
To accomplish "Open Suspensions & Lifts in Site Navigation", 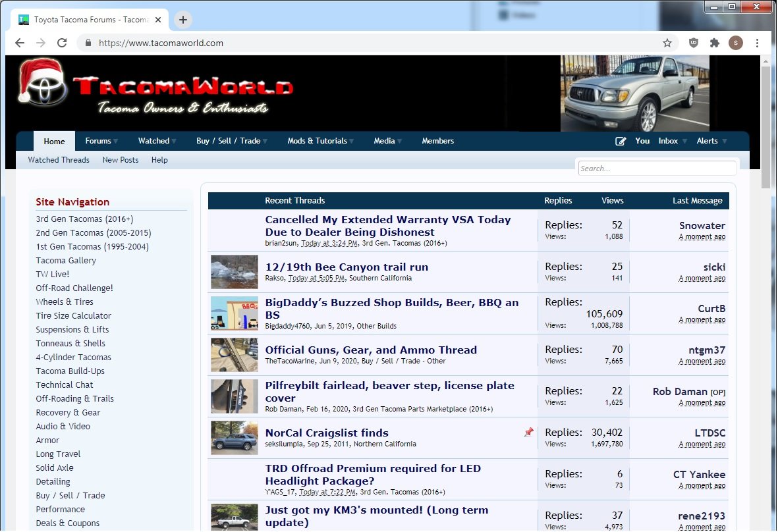I will pyautogui.click(x=72, y=329).
